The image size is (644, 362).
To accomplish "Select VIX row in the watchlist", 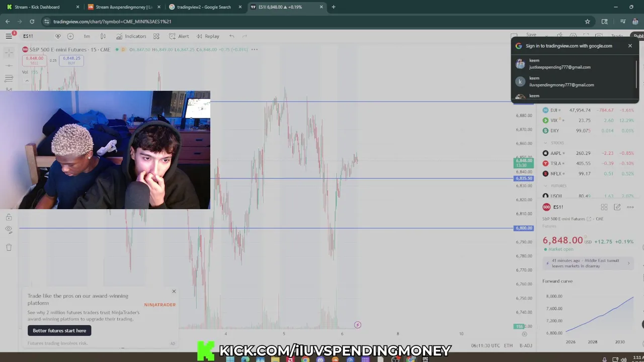I will click(x=588, y=120).
